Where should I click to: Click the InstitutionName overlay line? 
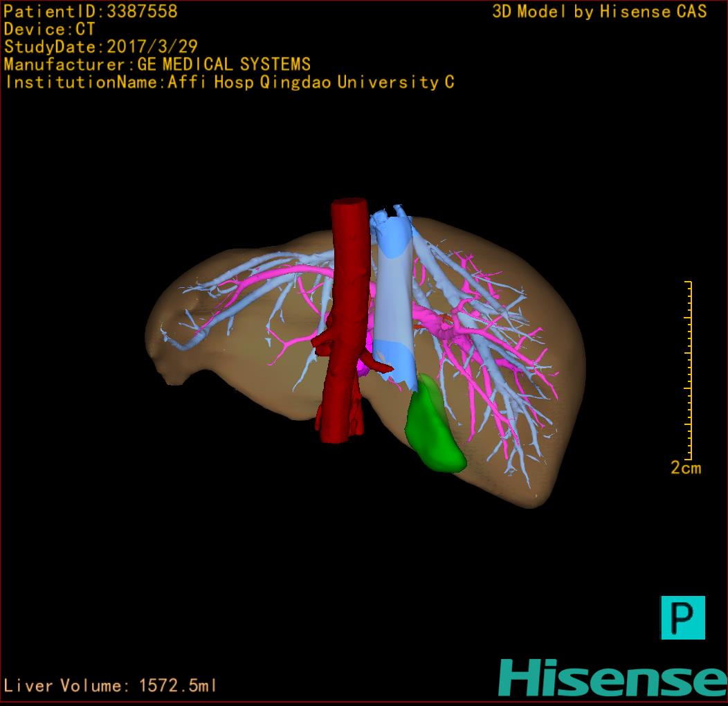[x=229, y=82]
